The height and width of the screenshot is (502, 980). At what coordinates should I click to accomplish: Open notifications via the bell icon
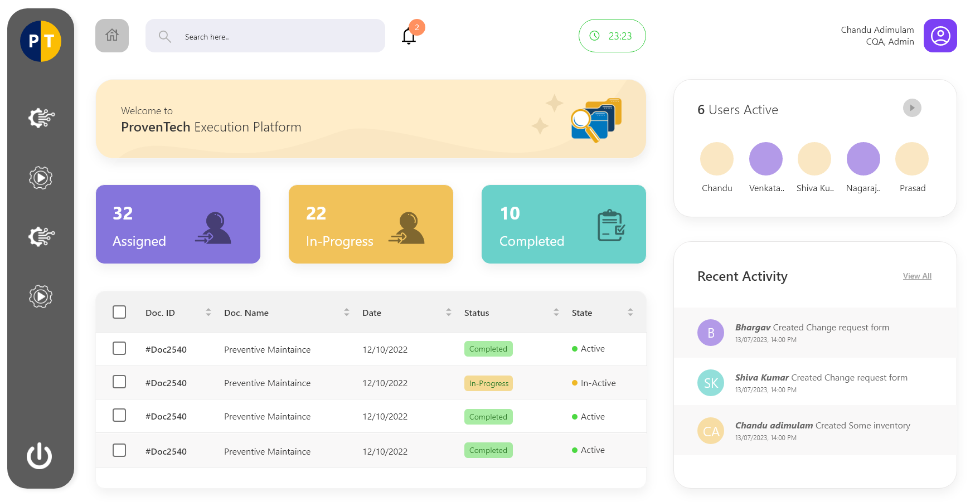pyautogui.click(x=409, y=35)
